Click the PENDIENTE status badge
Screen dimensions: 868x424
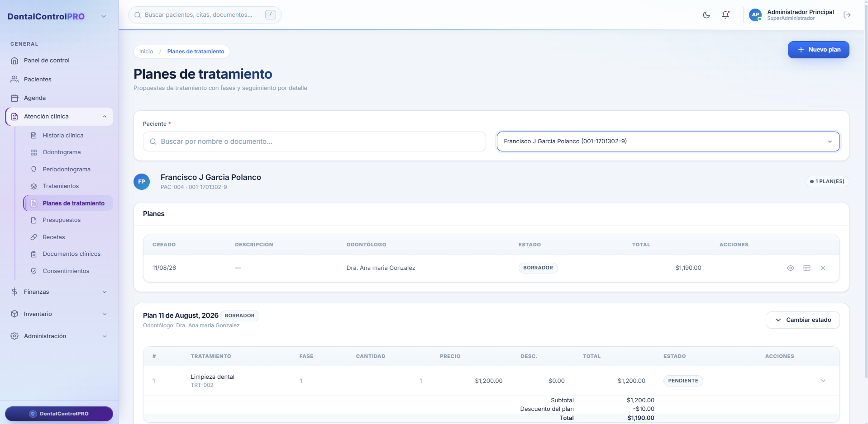683,381
